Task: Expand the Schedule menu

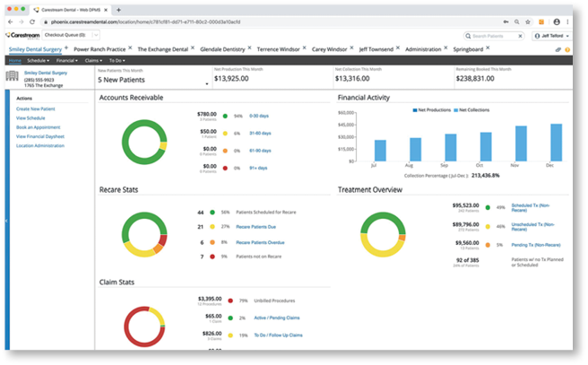Action: (x=38, y=60)
